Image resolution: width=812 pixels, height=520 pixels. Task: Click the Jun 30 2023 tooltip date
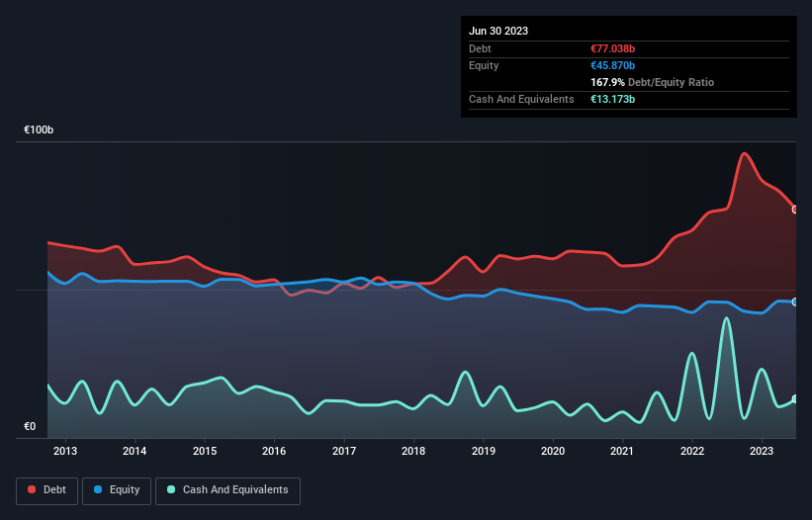click(498, 31)
